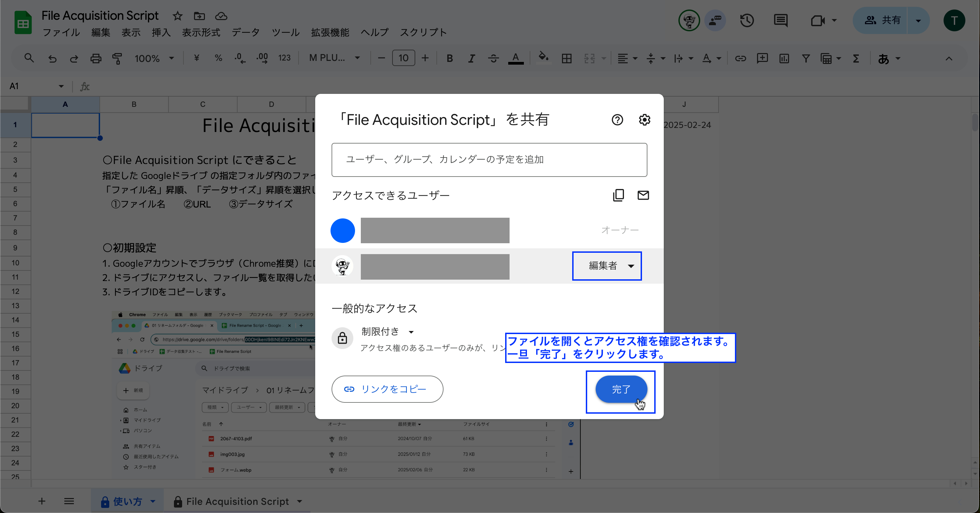Screen dimensions: 980x513
Task: Open more number formats 123
Action: tap(284, 58)
